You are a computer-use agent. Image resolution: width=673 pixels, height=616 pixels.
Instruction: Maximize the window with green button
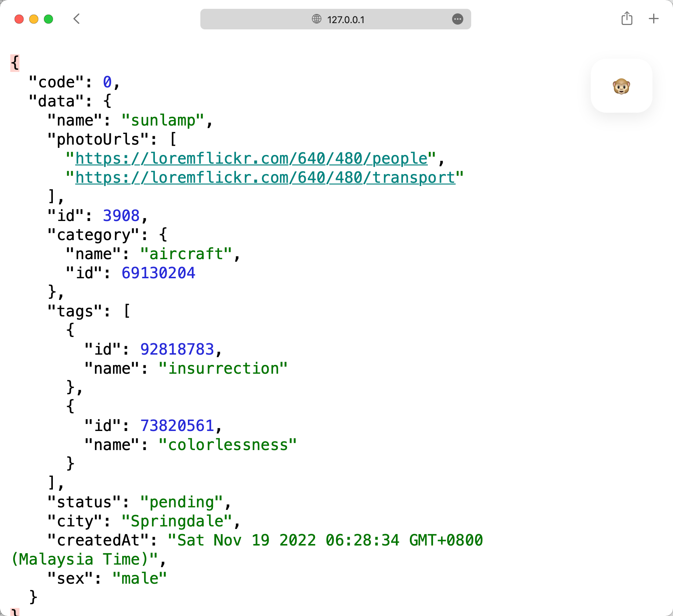point(48,19)
